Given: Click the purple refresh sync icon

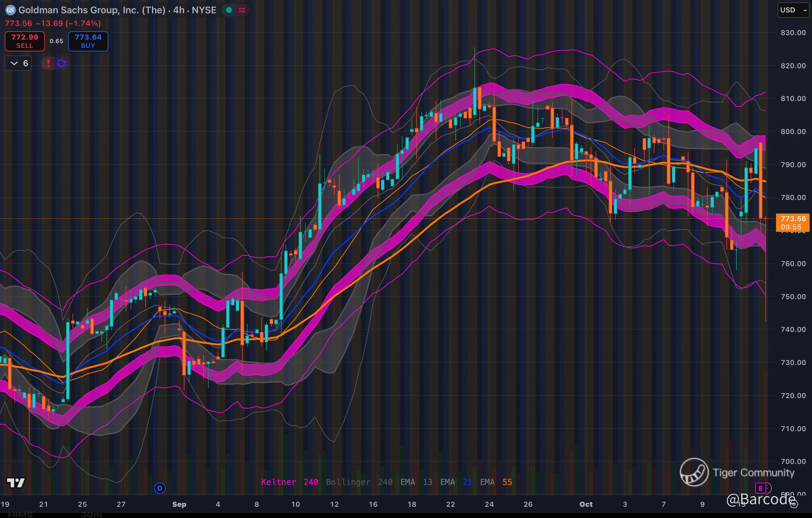Looking at the screenshot, I should coord(61,63).
